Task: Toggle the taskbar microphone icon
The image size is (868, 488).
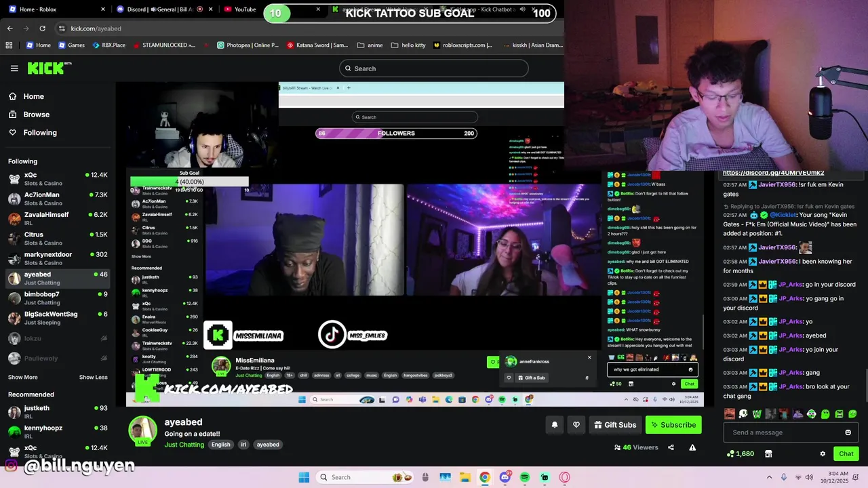Action: 784,477
